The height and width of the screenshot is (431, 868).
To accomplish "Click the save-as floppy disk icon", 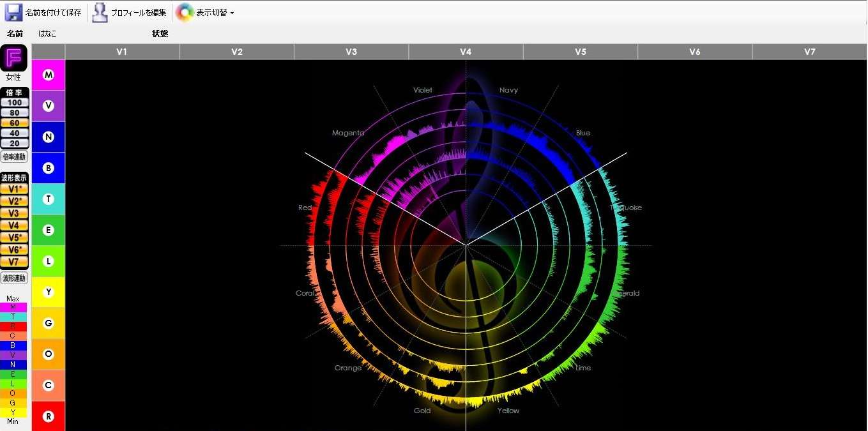I will coord(13,12).
